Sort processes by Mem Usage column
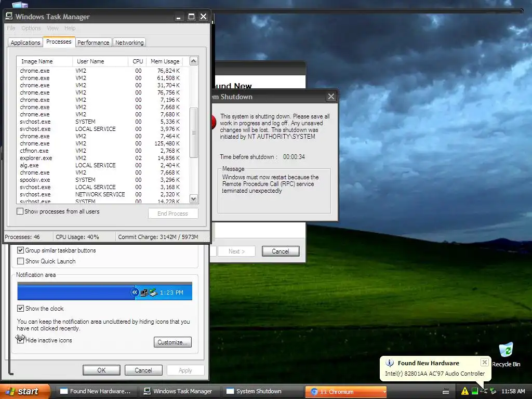The image size is (532, 399). pyautogui.click(x=165, y=61)
